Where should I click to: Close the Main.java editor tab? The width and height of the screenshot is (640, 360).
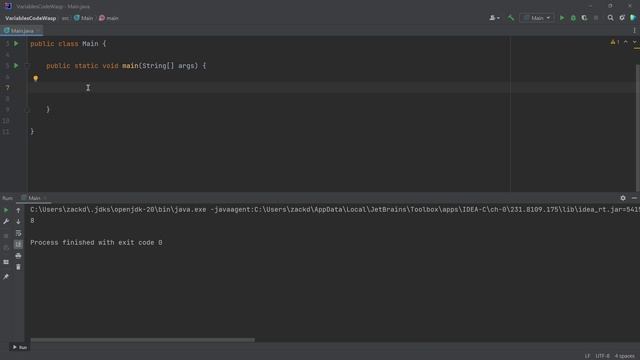tap(38, 31)
